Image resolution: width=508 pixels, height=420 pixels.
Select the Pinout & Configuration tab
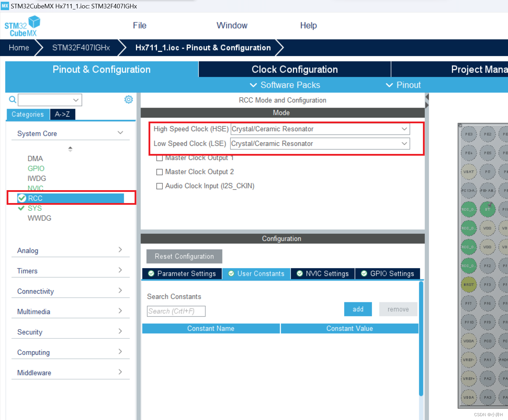(101, 69)
